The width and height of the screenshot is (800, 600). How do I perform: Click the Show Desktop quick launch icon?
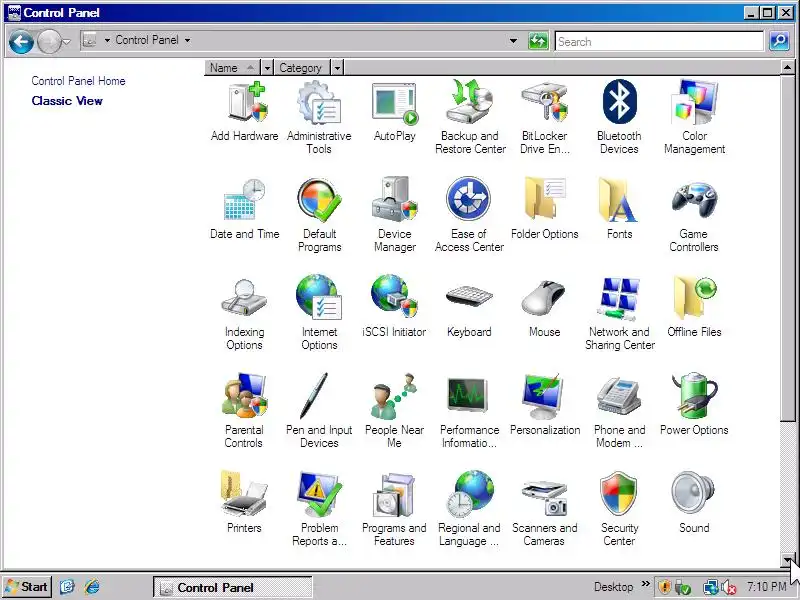point(67,587)
